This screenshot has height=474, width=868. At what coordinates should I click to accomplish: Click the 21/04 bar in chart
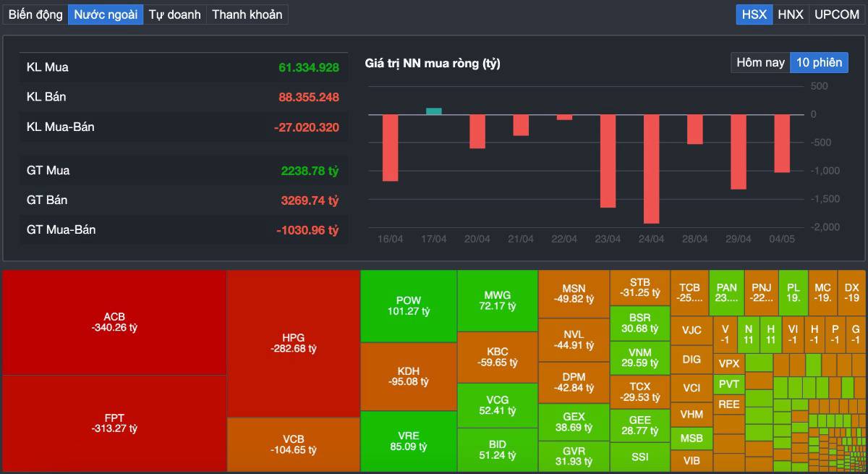[x=521, y=125]
